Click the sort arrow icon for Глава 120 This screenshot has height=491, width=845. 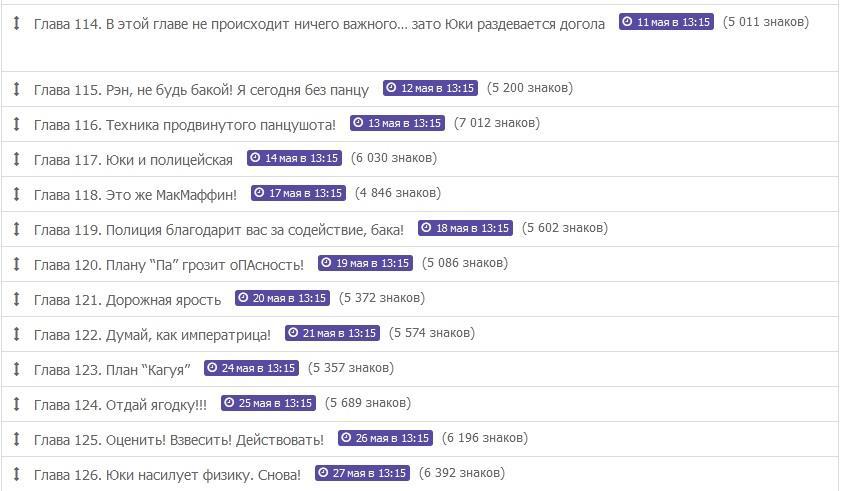16,264
